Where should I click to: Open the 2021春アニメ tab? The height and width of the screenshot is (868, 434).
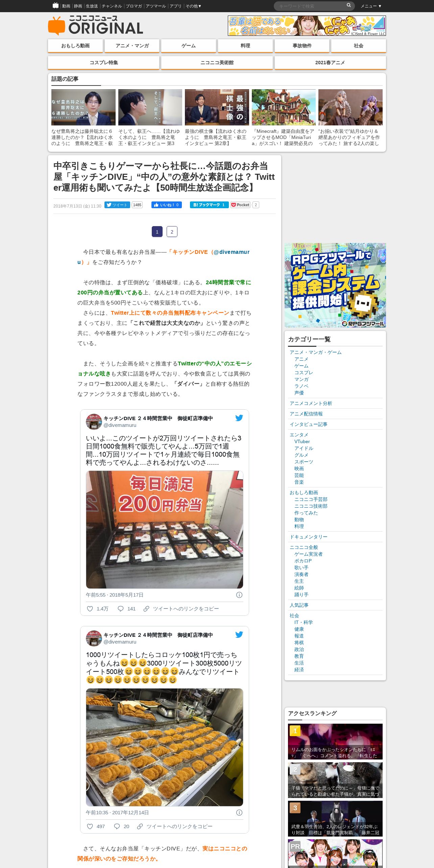[330, 63]
